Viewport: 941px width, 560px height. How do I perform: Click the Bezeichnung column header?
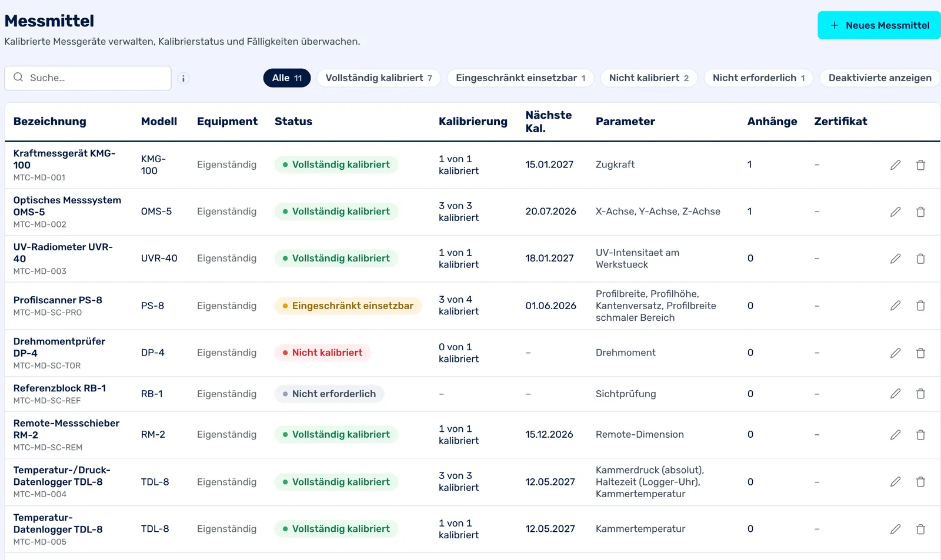[50, 122]
